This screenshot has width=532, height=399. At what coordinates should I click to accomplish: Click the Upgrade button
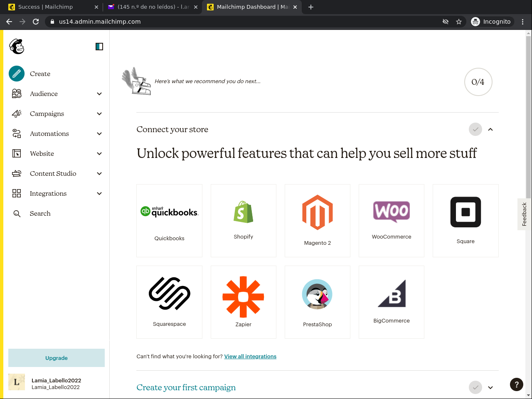pyautogui.click(x=57, y=358)
